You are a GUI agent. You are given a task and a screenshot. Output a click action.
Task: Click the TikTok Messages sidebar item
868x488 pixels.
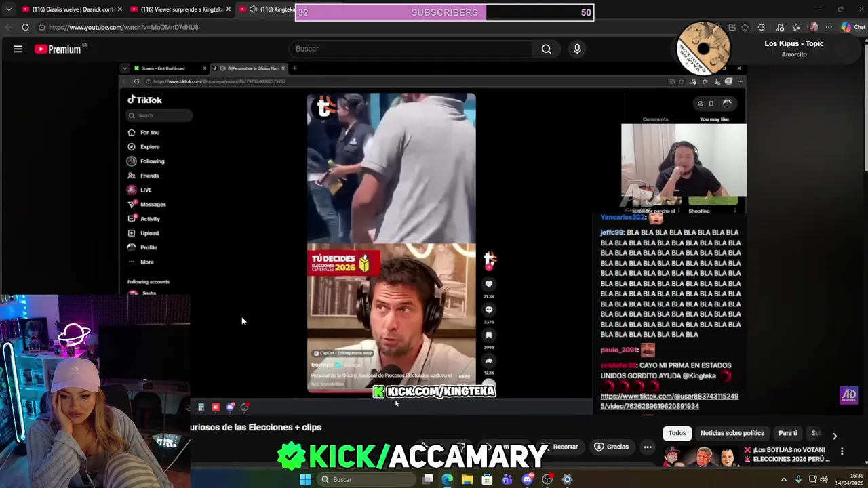(x=146, y=204)
